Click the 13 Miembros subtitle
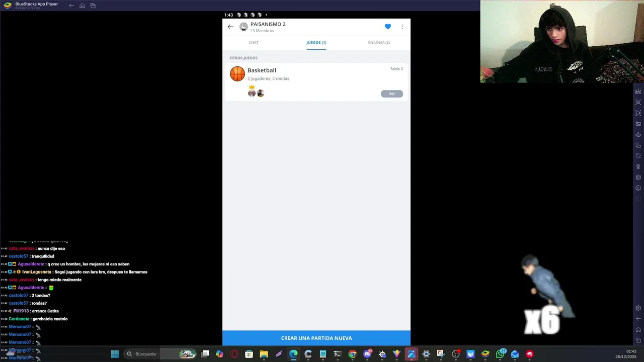Screen dimensions: 644x362 [x=262, y=31]
